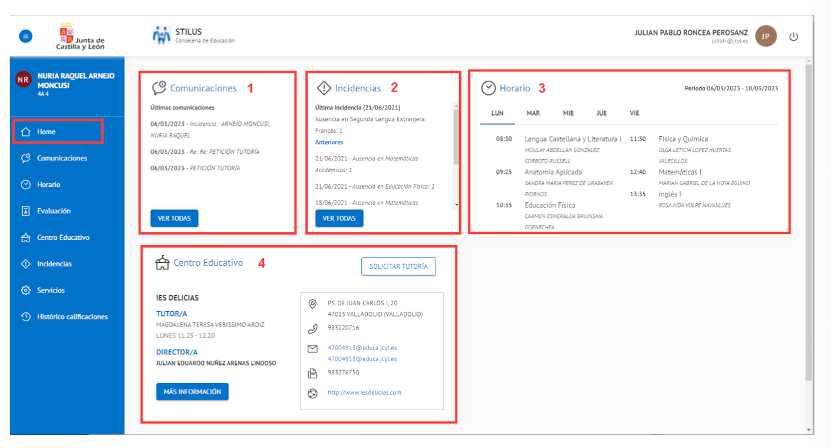Click the Servicios gear icon
The height and width of the screenshot is (448, 832).
[x=25, y=290]
